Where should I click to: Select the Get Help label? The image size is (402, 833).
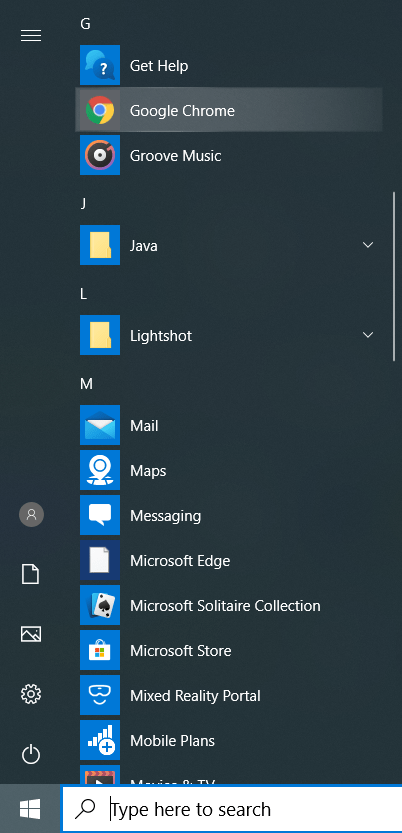tap(159, 66)
